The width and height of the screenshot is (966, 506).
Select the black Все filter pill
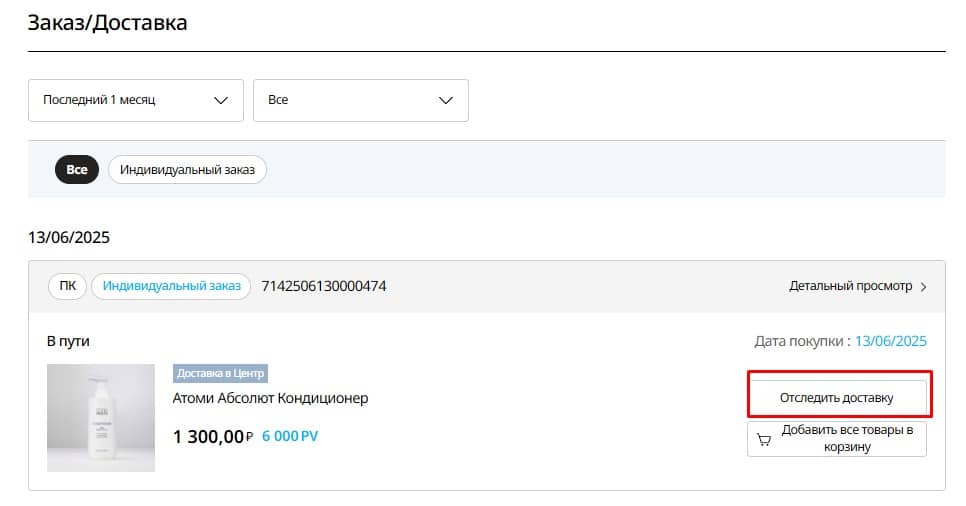coord(77,170)
